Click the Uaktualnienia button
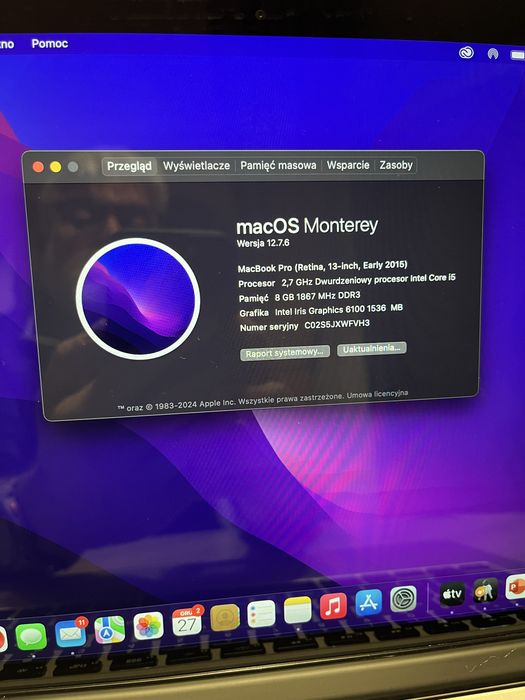The image size is (525, 700). (371, 349)
